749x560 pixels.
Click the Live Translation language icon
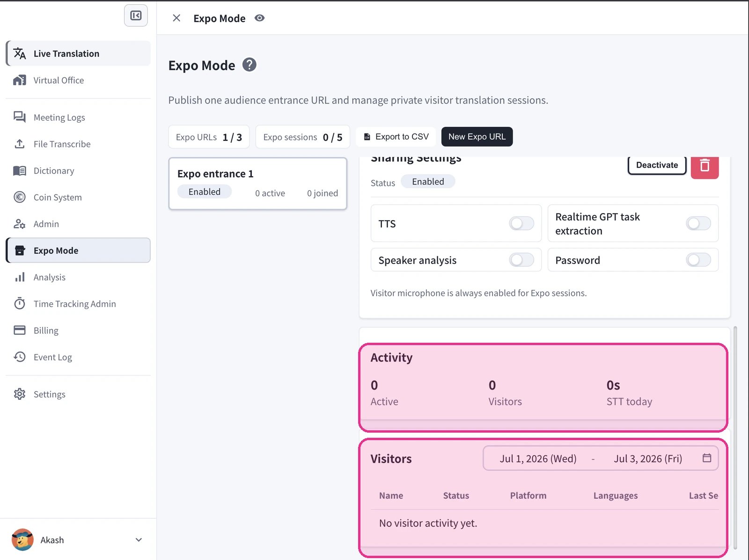pyautogui.click(x=20, y=53)
